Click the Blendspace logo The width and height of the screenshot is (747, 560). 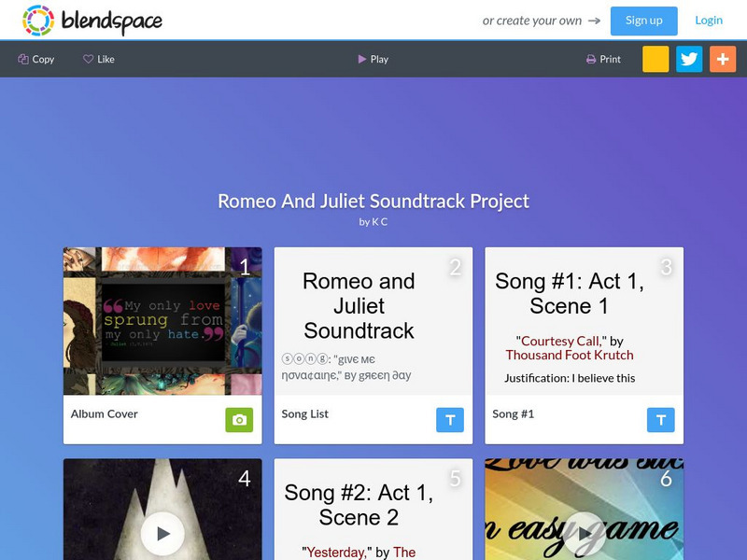92,21
